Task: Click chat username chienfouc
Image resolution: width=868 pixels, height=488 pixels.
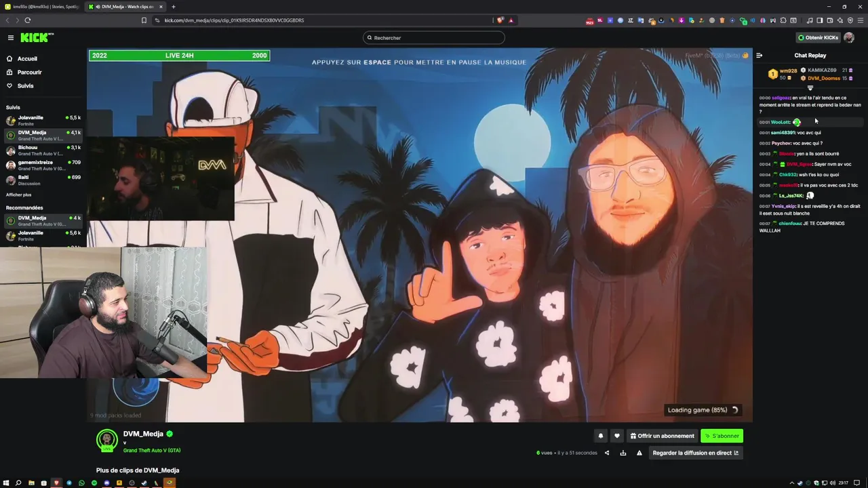Action: pos(790,224)
